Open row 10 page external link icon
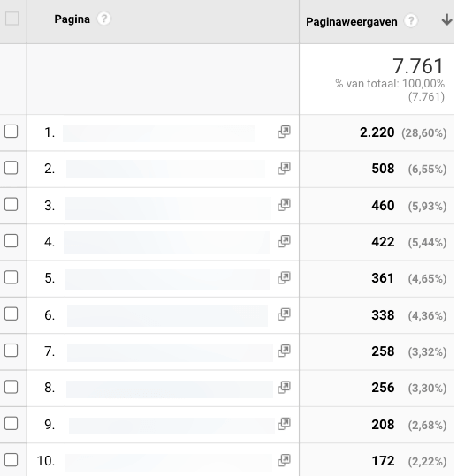The image size is (457, 476). [x=284, y=460]
